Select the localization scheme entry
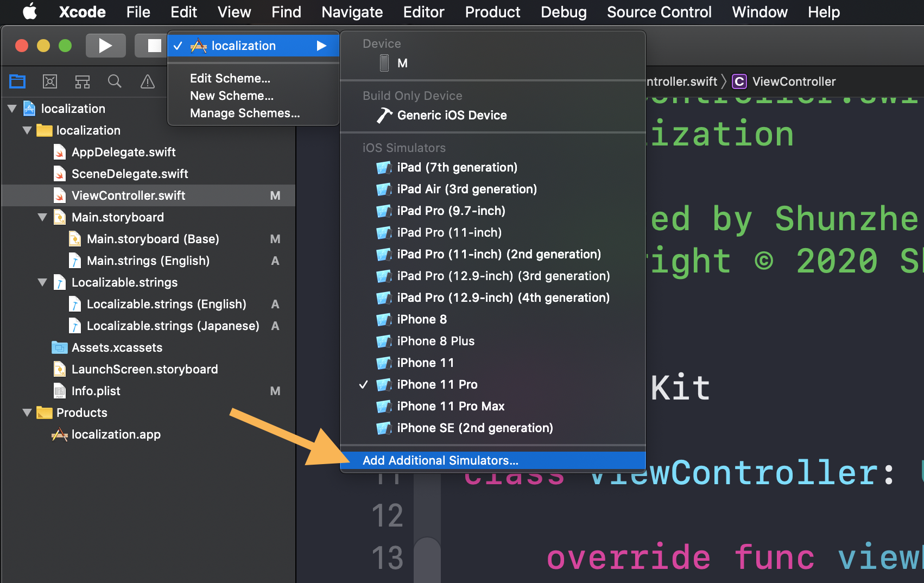This screenshot has height=583, width=924. (254, 46)
